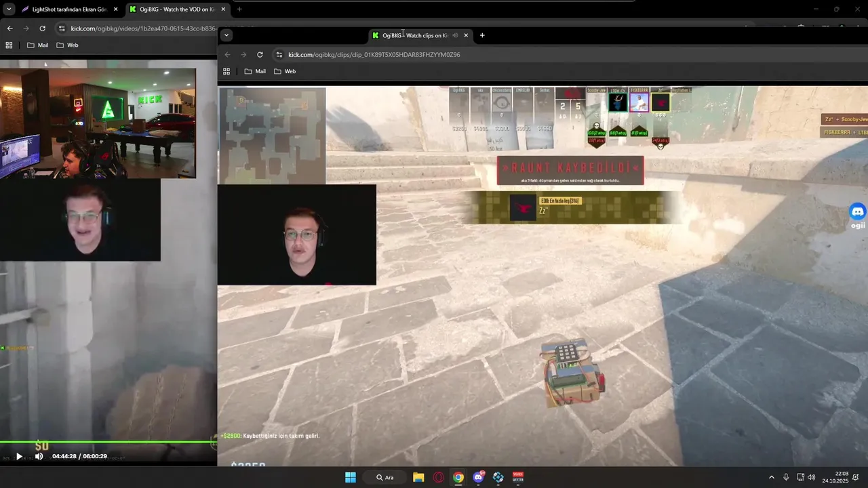Mute audio on the clips tab
Viewport: 868px width, 488px height.
pos(455,35)
